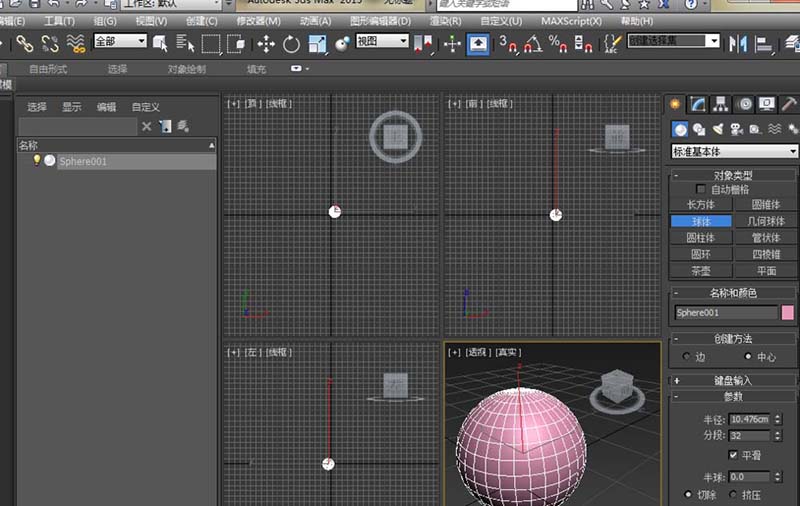Open 渲染(R) menu
The height and width of the screenshot is (506, 800).
point(445,21)
